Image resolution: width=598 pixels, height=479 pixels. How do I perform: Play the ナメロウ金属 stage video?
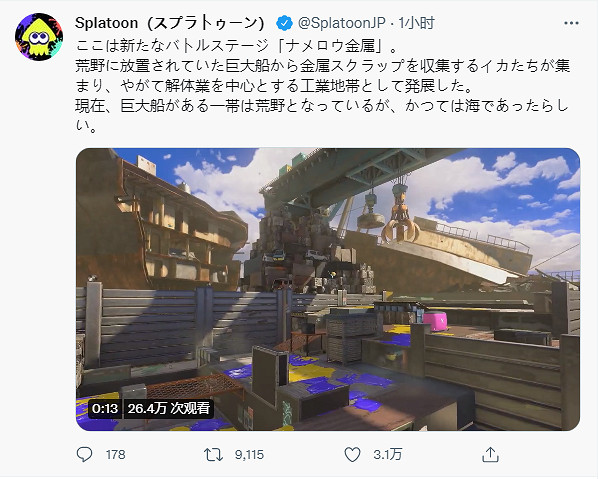pos(328,289)
